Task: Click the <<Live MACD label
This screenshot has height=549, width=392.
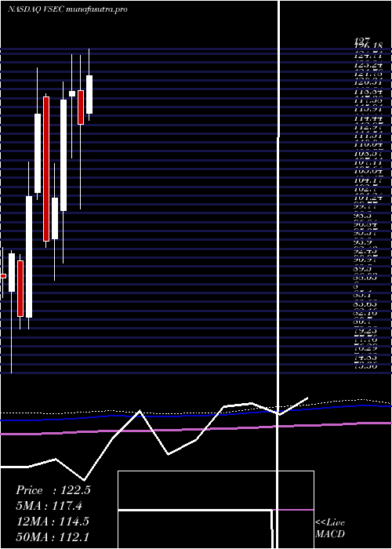Action: click(x=330, y=528)
